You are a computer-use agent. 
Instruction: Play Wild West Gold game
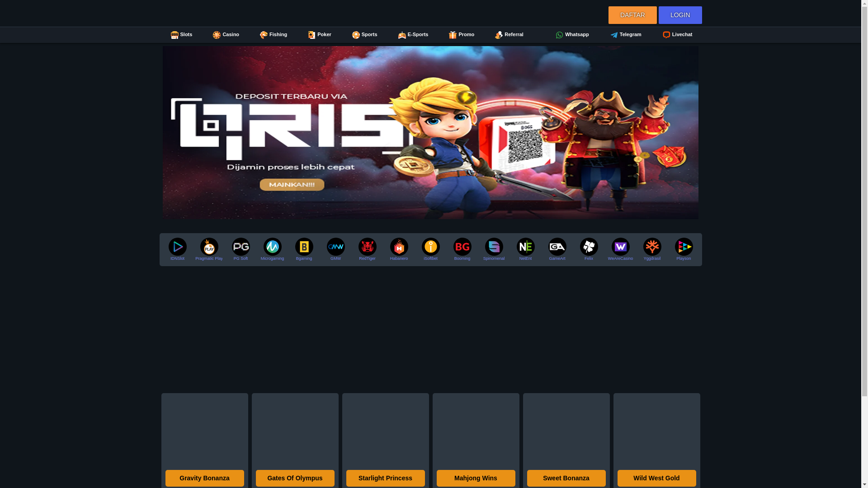[x=656, y=478]
